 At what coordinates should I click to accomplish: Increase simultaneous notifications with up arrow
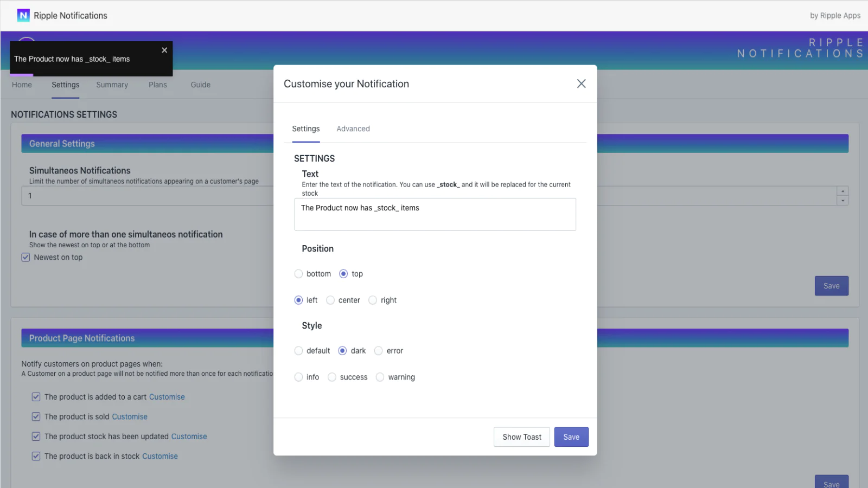click(x=843, y=191)
